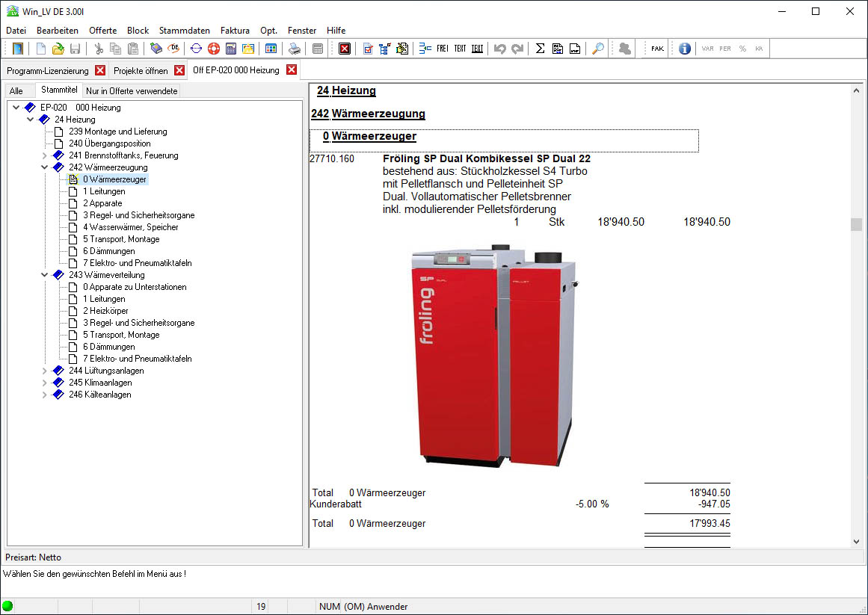868x615 pixels.
Task: Undo with the curved arrow icon
Action: [500, 49]
